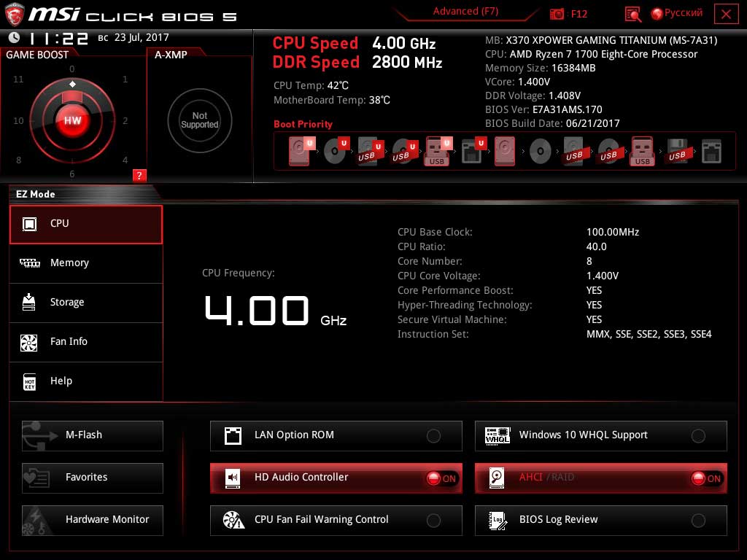
Task: Click the Core Number value 8
Action: point(589,261)
